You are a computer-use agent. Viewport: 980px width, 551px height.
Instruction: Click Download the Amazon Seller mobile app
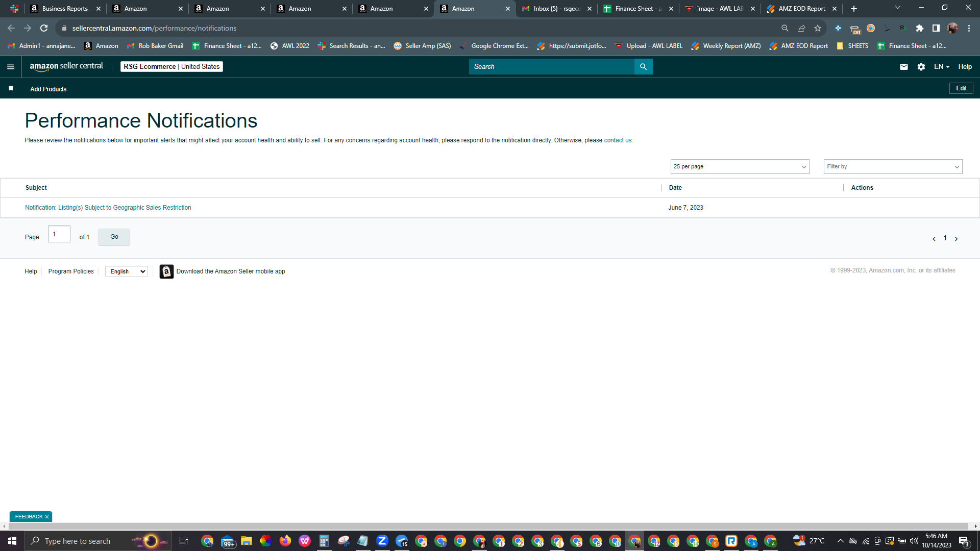tap(231, 271)
